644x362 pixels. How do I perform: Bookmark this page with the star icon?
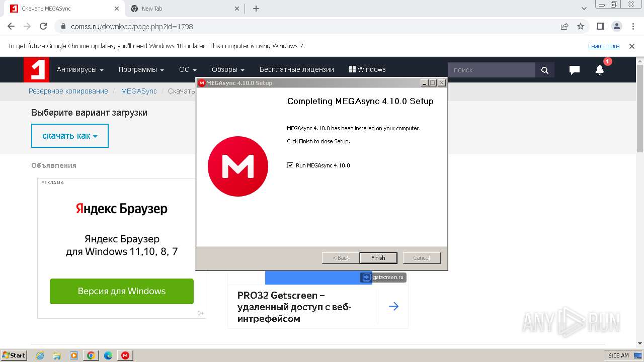tap(581, 26)
